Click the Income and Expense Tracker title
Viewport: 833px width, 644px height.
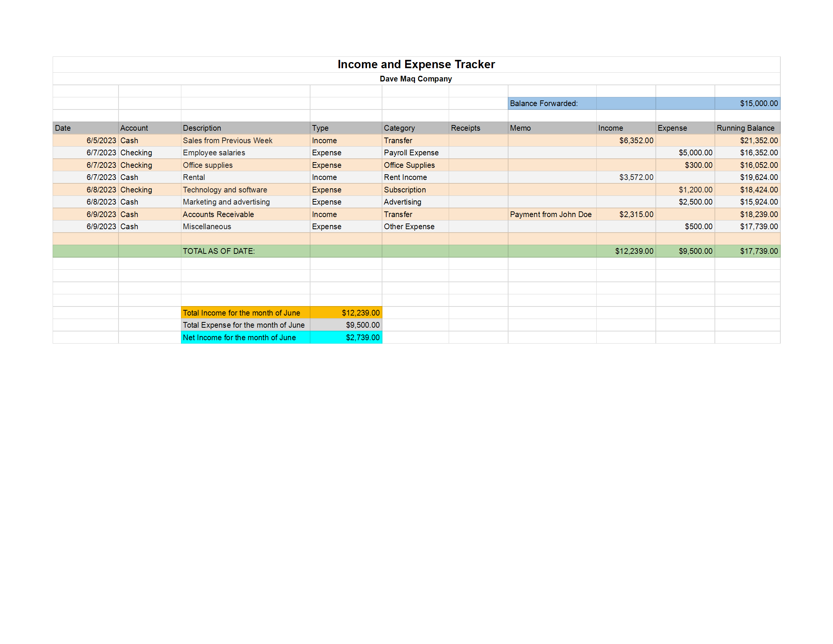(x=416, y=64)
